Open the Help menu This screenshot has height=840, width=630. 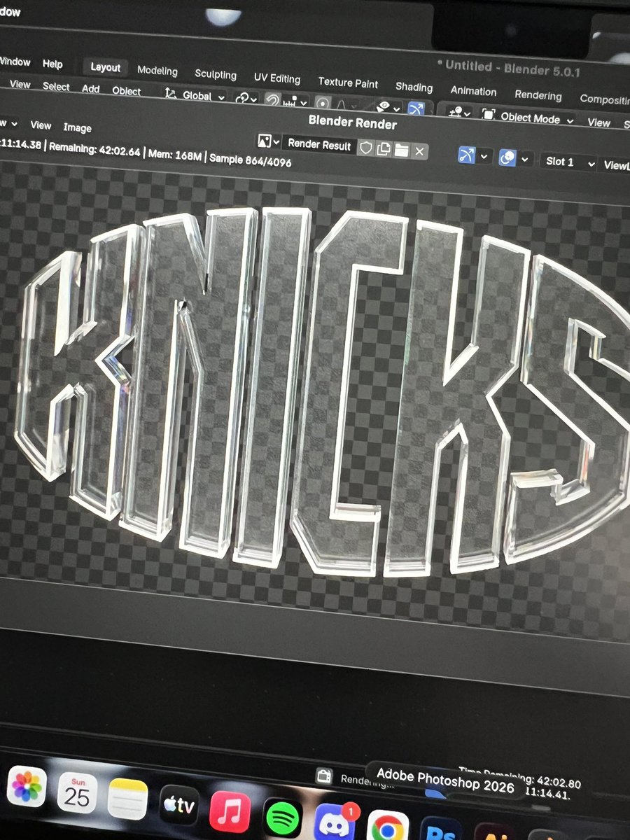coord(52,64)
